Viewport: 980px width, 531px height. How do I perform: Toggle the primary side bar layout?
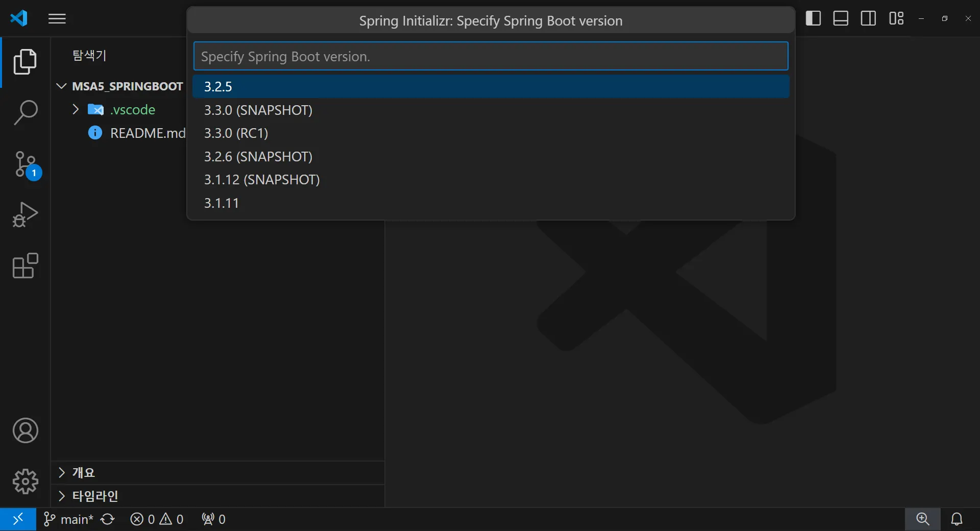pos(813,18)
